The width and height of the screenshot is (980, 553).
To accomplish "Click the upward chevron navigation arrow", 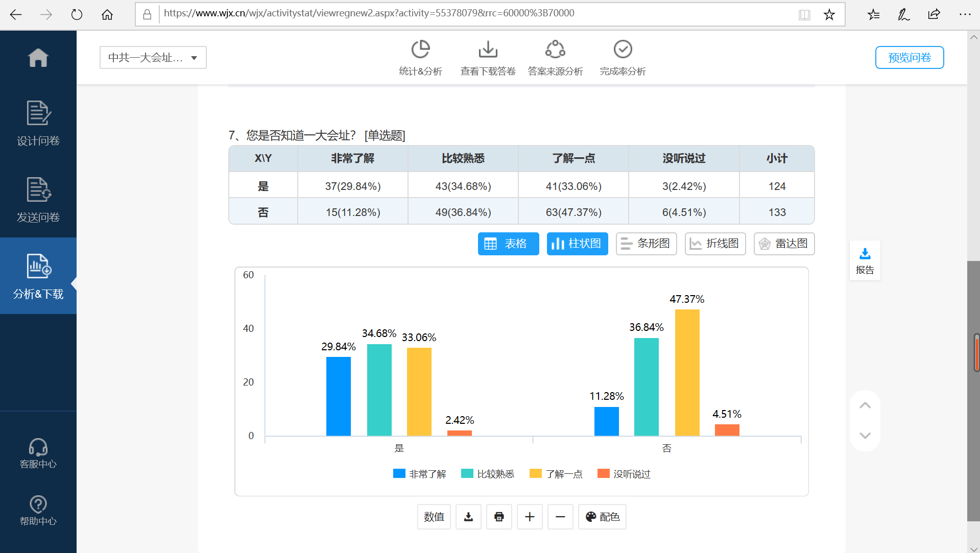I will (865, 405).
